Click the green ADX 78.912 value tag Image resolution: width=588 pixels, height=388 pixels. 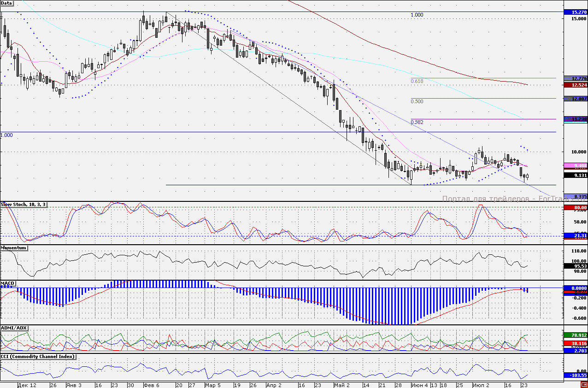[x=576, y=335]
